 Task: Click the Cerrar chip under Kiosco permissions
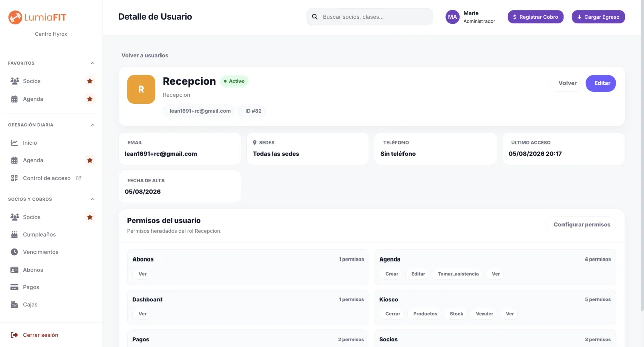(393, 314)
